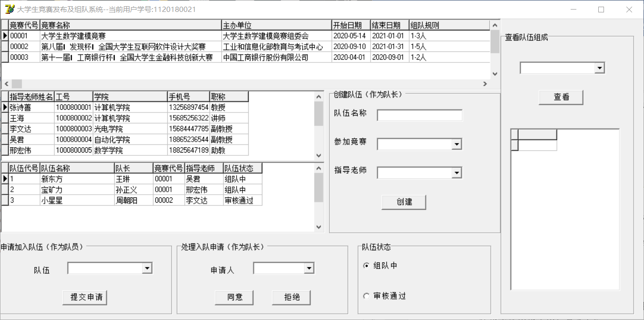This screenshot has width=644, height=320.
Task: Open the 查看队伍组成 team dropdown
Action: [600, 69]
